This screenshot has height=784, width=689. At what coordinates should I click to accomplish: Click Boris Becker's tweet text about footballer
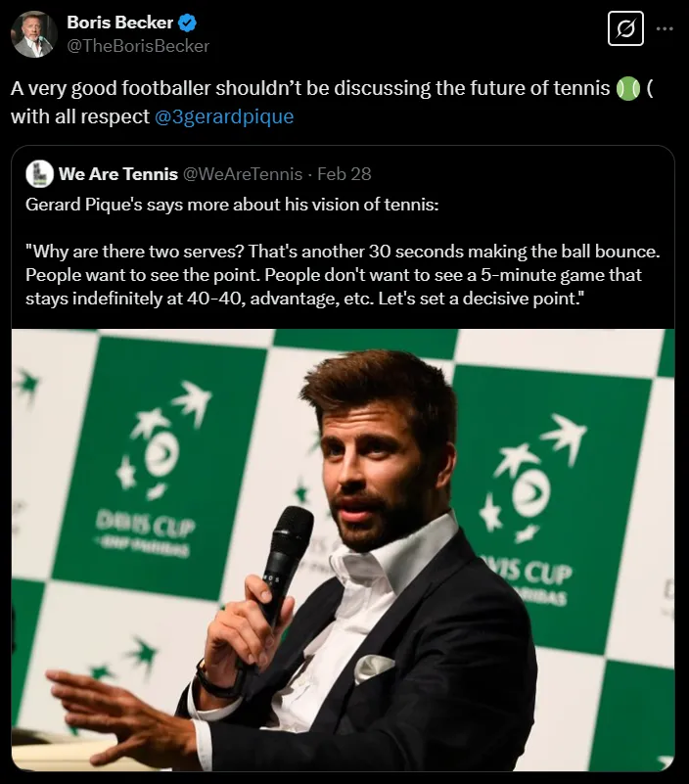pyautogui.click(x=313, y=90)
